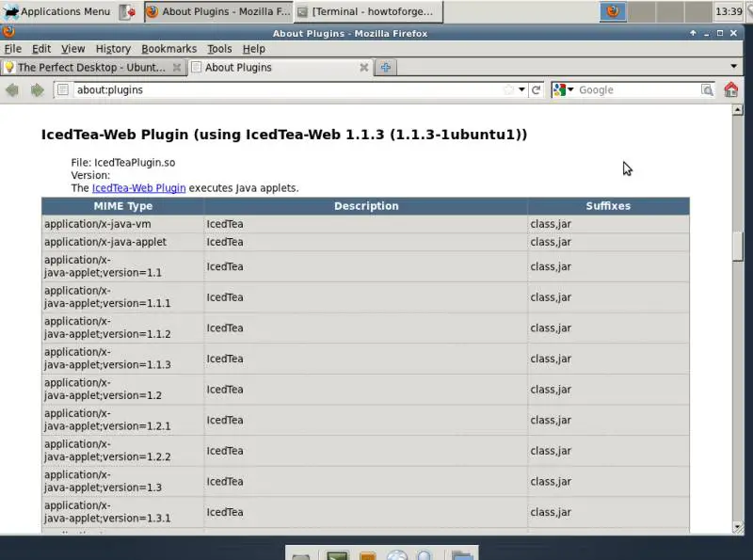Bookmark this page with the star icon
The height and width of the screenshot is (560, 753).
pyautogui.click(x=508, y=89)
